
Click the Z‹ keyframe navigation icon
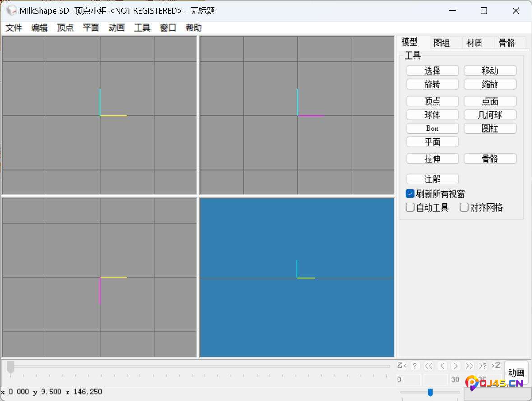[x=401, y=366]
